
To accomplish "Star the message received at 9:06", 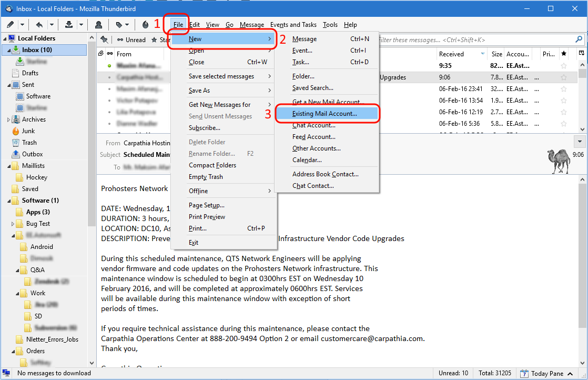I will [x=564, y=77].
